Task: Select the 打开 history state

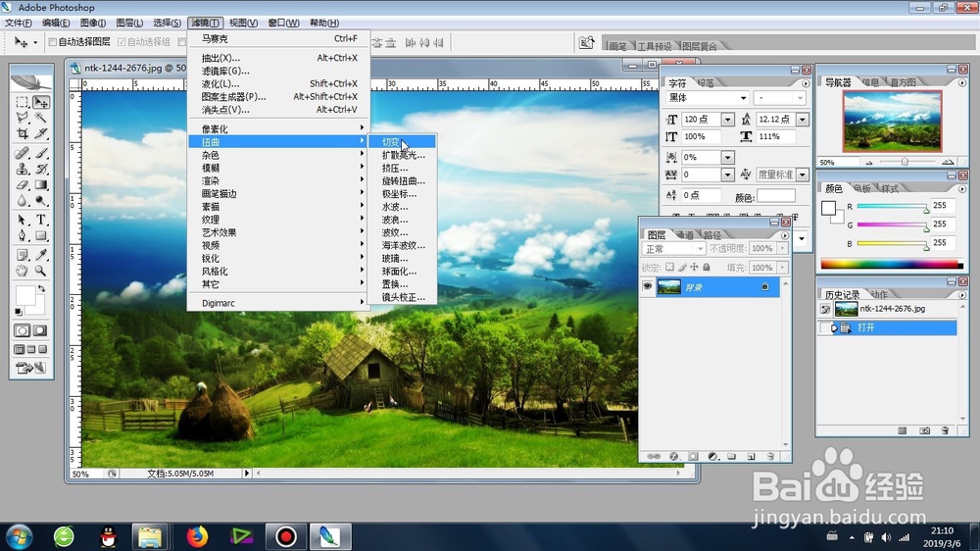Action: point(887,327)
